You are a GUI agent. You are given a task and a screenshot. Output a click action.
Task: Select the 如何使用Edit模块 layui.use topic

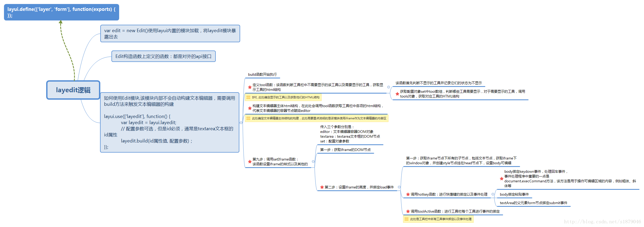[170, 123]
